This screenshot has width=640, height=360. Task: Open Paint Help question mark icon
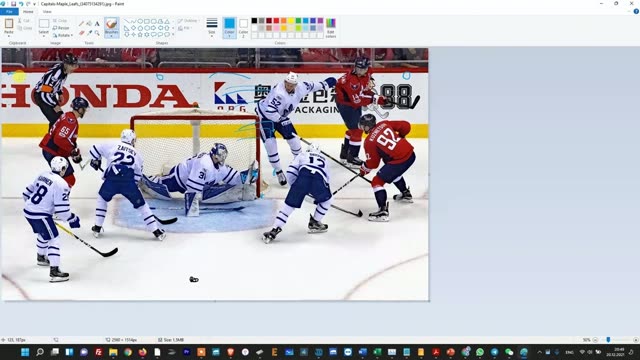[x=636, y=11]
